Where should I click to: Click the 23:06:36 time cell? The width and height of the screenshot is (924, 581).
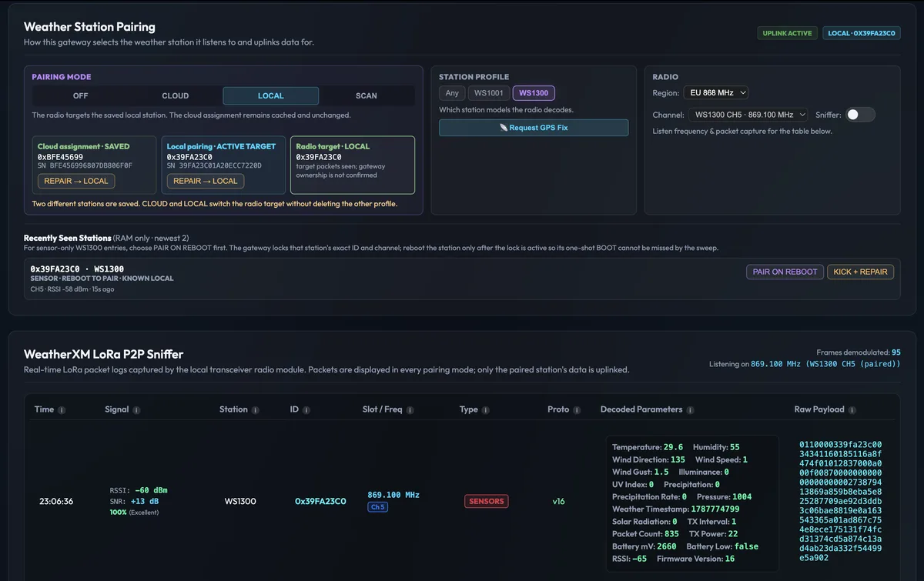point(56,501)
